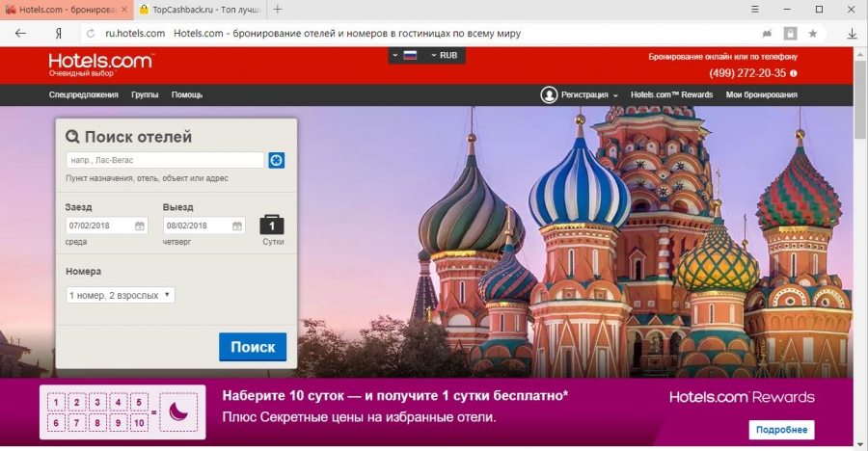Open Мои бронирования link
The width and height of the screenshot is (868, 451).
(762, 94)
